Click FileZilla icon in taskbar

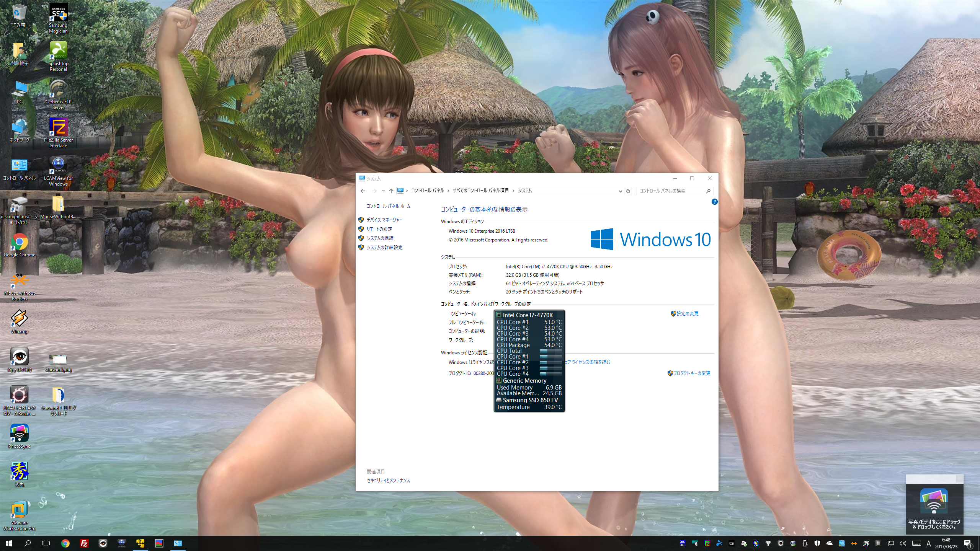click(x=84, y=543)
